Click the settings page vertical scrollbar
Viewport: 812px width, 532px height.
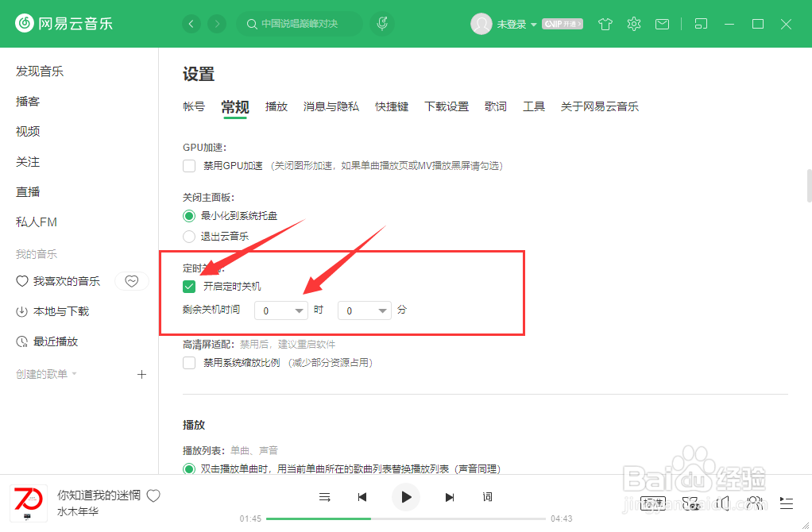(809, 185)
